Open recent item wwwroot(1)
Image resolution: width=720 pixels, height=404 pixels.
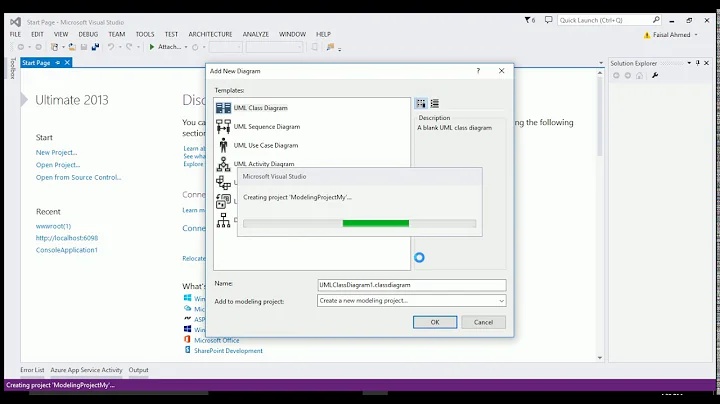pos(53,226)
